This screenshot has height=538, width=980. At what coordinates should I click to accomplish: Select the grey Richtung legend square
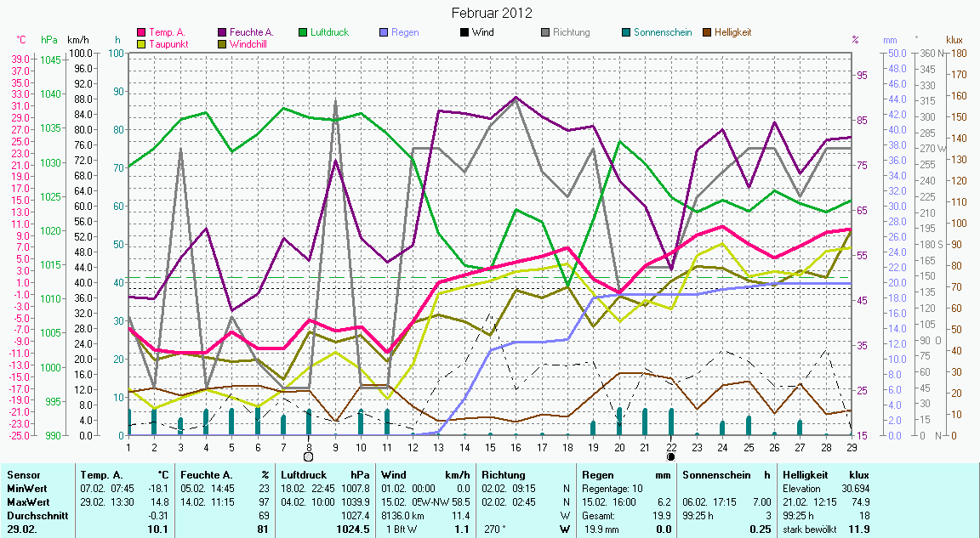(x=545, y=32)
